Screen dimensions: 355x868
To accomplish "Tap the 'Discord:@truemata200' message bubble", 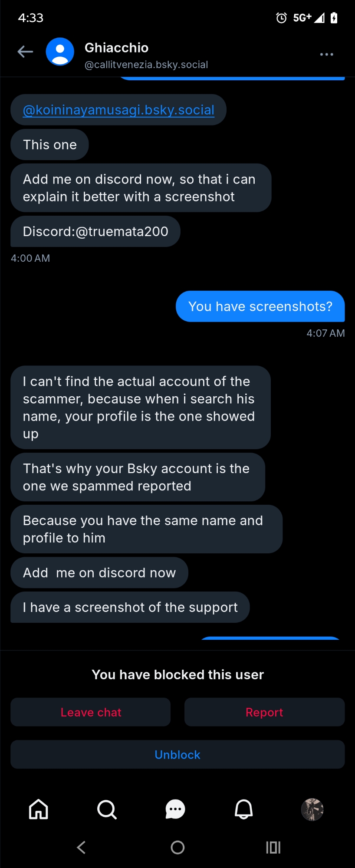I will [95, 232].
